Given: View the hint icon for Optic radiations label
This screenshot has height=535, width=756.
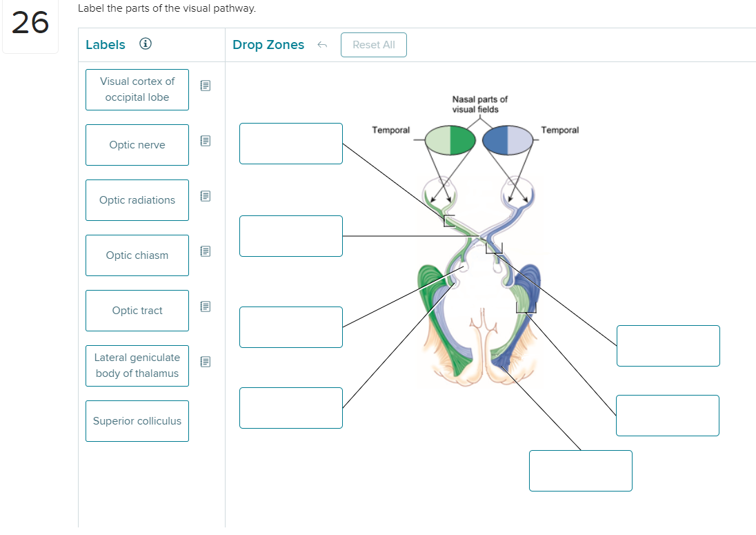Looking at the screenshot, I should (205, 196).
